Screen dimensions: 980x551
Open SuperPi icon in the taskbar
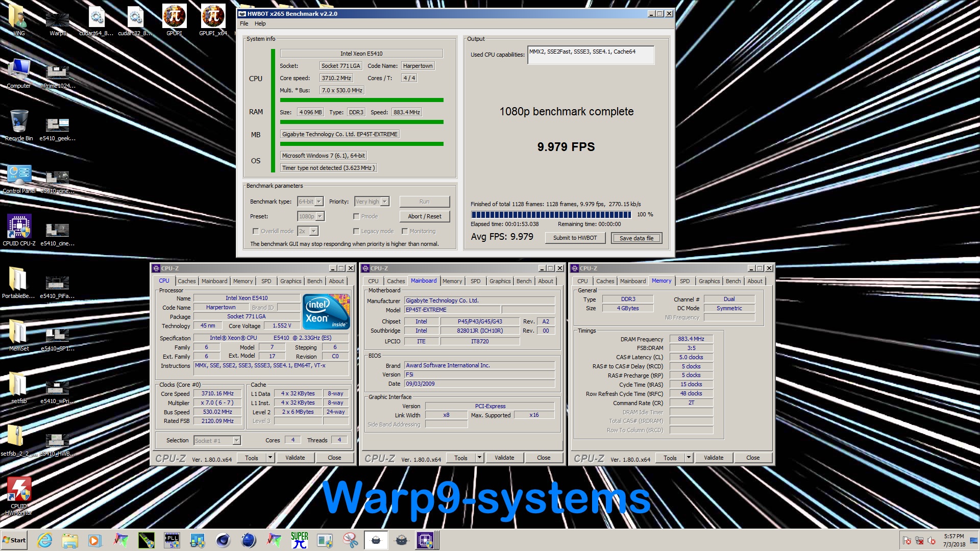pyautogui.click(x=299, y=540)
